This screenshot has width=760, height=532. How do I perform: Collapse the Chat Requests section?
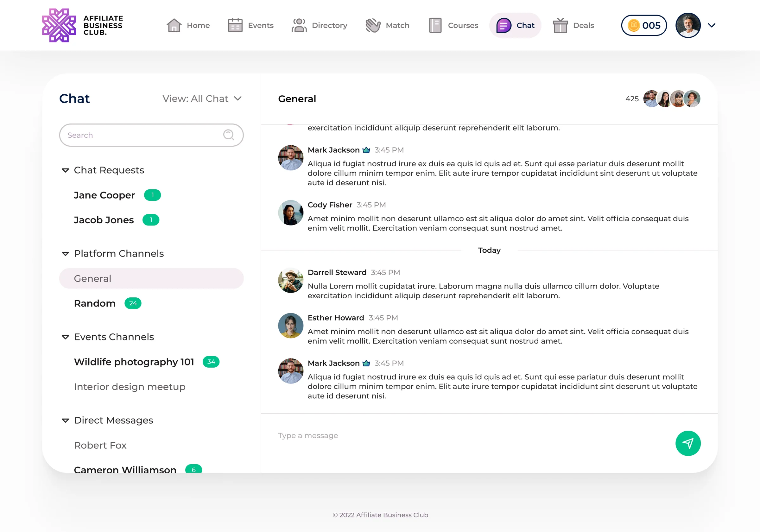tap(65, 170)
